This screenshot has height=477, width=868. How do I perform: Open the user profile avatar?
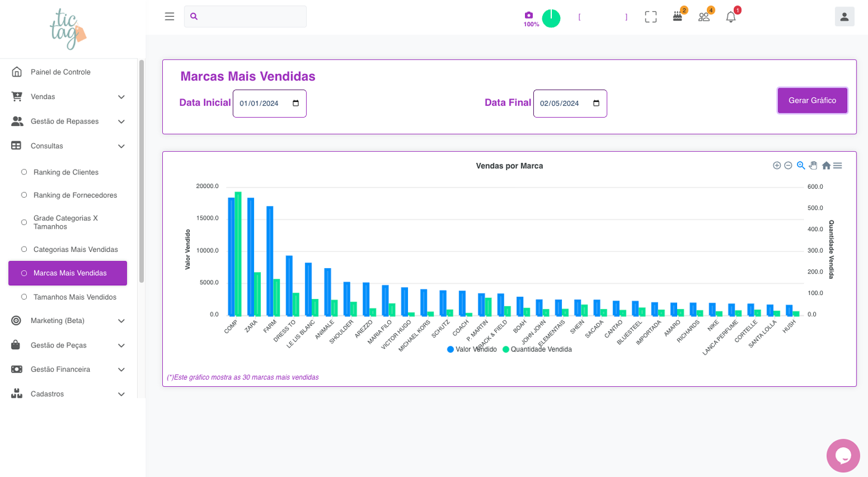click(x=844, y=17)
